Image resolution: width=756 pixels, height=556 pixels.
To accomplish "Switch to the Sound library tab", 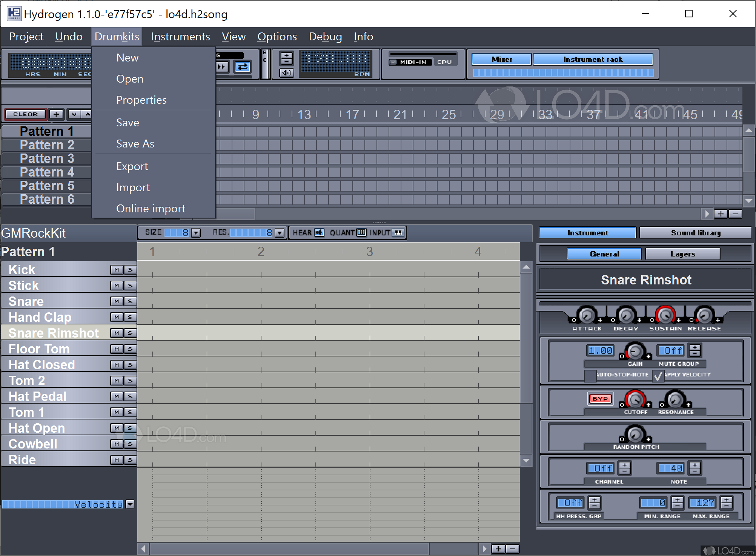I will coord(695,233).
